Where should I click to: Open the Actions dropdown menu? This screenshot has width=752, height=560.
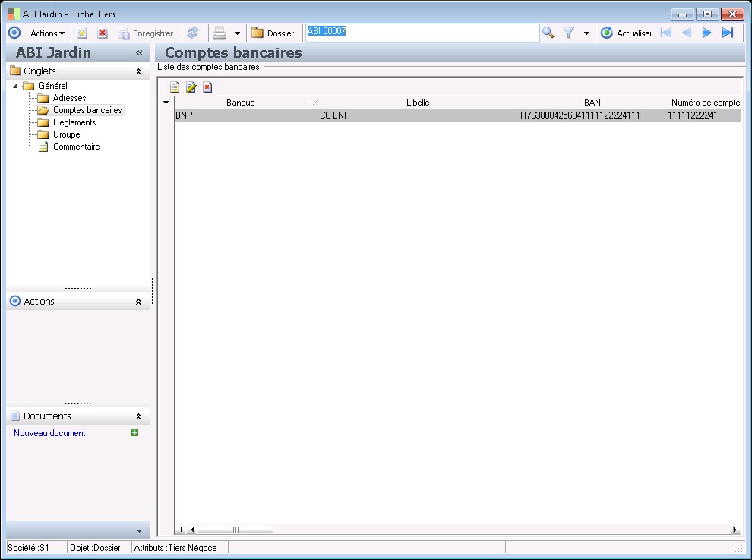[47, 33]
